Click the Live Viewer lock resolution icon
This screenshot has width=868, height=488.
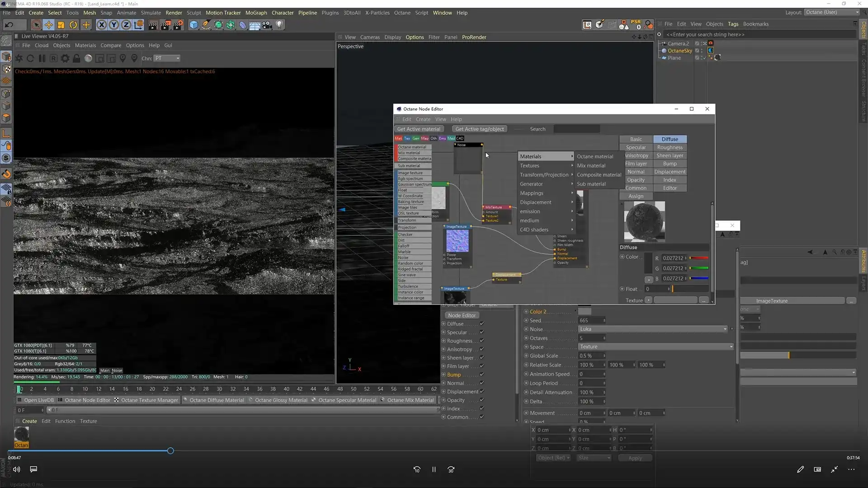pyautogui.click(x=76, y=58)
